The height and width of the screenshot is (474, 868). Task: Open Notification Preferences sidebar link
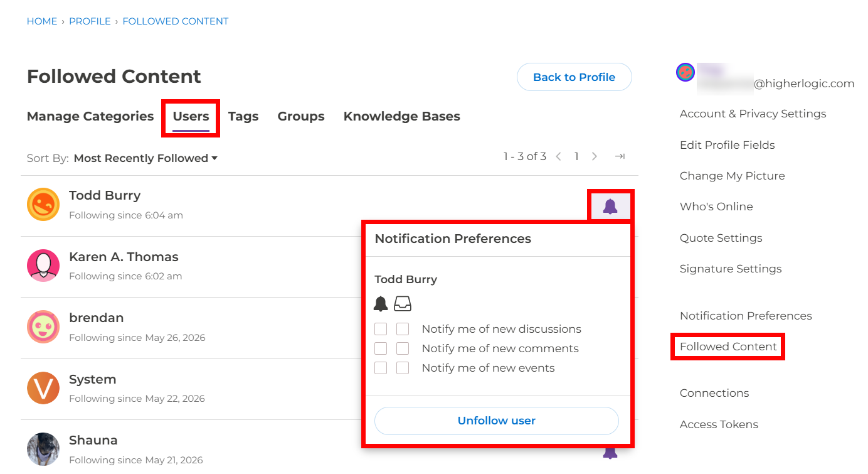[746, 316]
